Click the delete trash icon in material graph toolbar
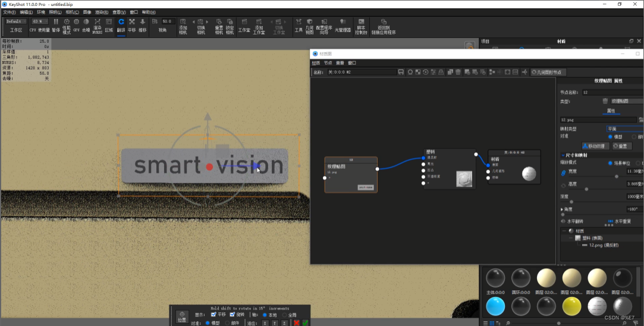644x326 pixels. (458, 72)
